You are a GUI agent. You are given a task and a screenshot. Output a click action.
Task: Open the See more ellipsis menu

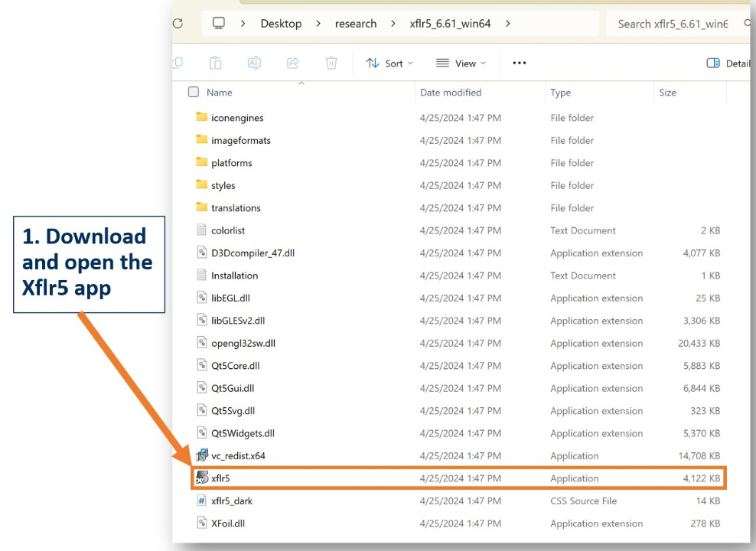(x=520, y=64)
